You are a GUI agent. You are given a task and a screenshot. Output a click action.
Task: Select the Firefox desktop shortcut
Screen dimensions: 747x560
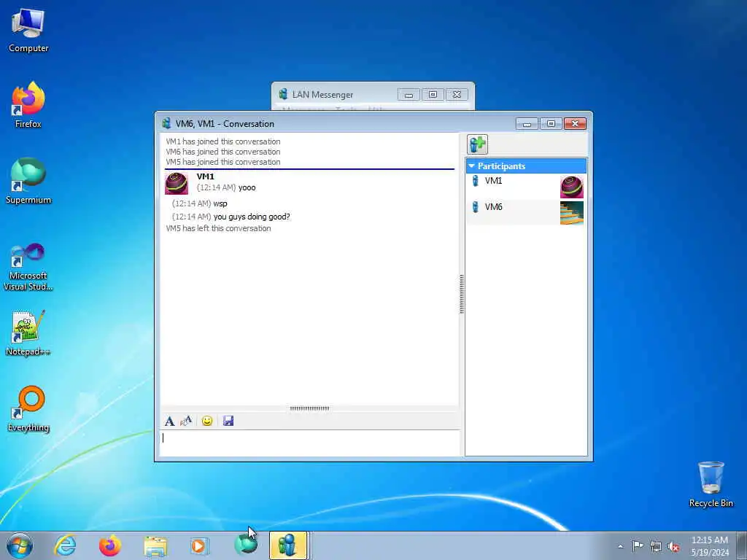(x=28, y=105)
